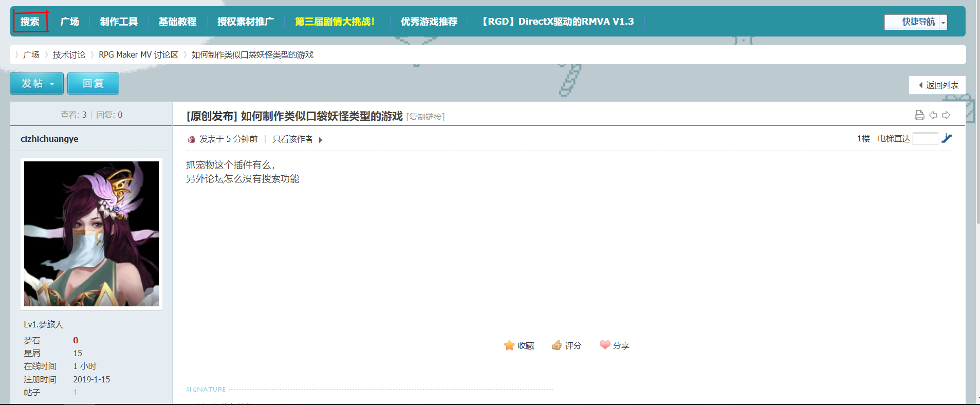Viewport: 980px width, 405px height.
Task: Click the 电梯直达 floor number input
Action: coord(926,139)
